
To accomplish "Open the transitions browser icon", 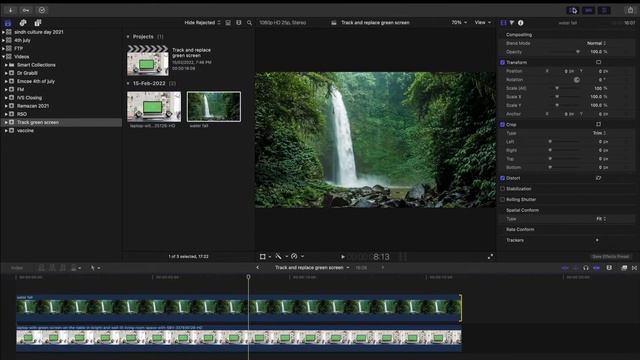I will click(634, 268).
